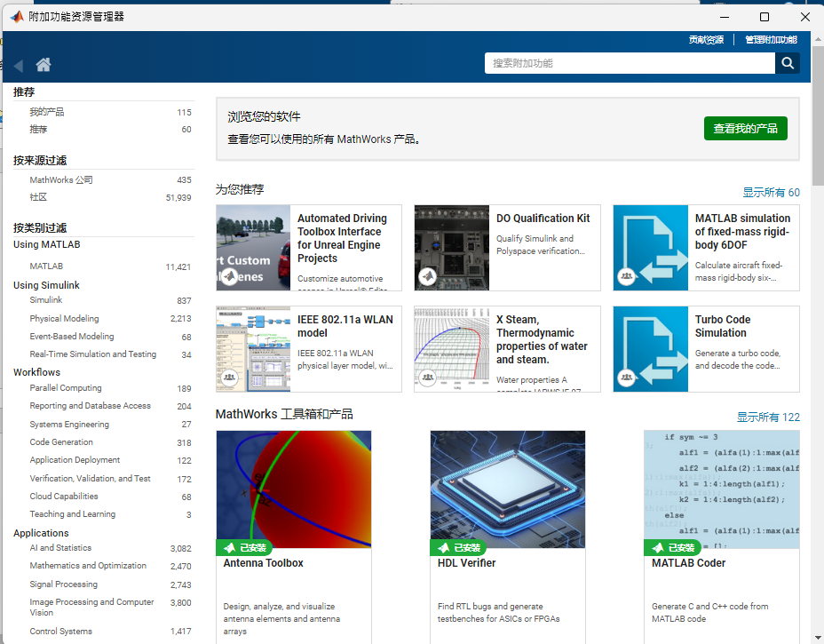Open the Automated Driving Toolbox Interface thumbnail

pyautogui.click(x=253, y=248)
